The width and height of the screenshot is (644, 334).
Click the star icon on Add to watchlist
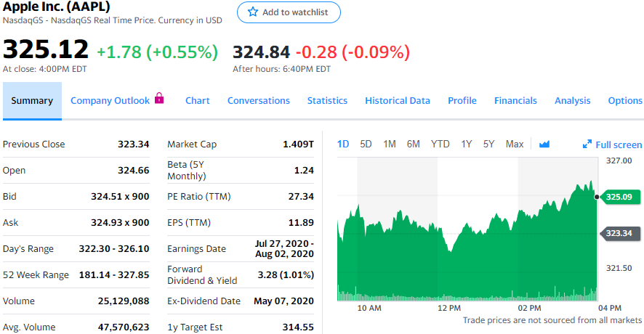[x=253, y=12]
